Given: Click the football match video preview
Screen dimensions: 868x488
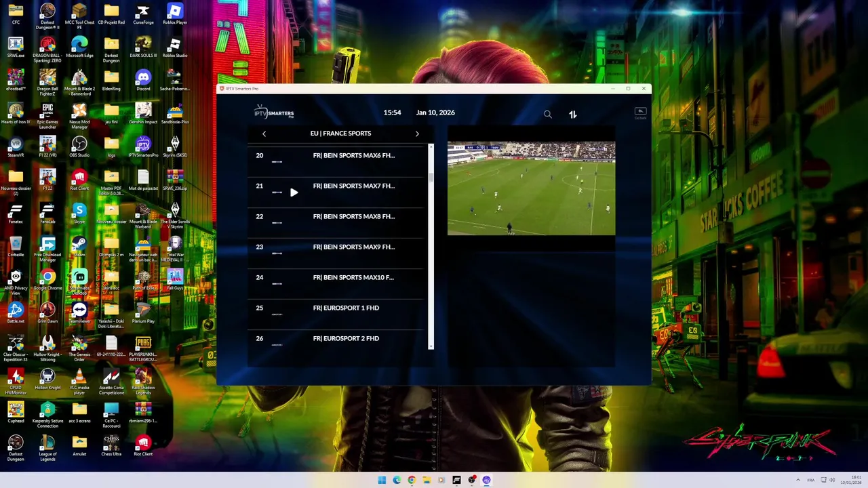Looking at the screenshot, I should pos(532,188).
